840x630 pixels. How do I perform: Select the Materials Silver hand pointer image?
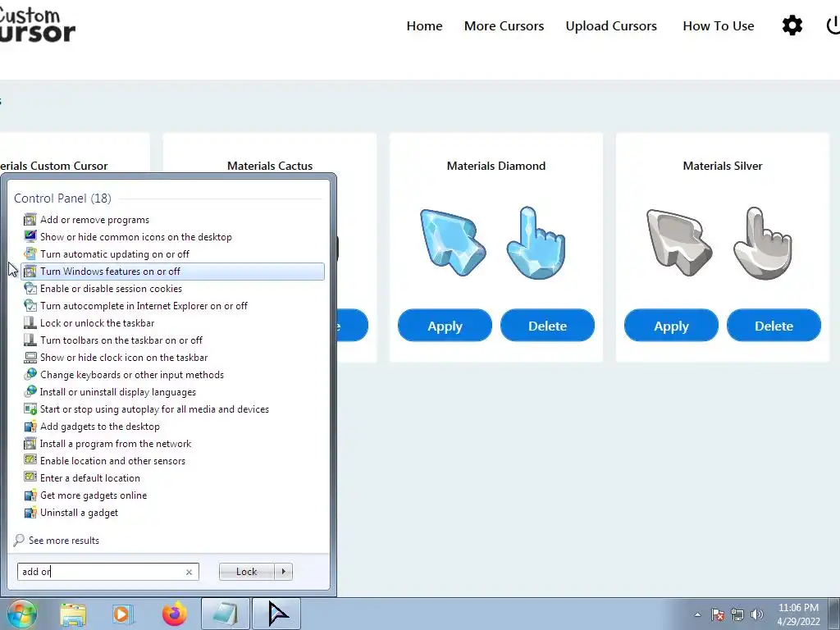(x=762, y=243)
